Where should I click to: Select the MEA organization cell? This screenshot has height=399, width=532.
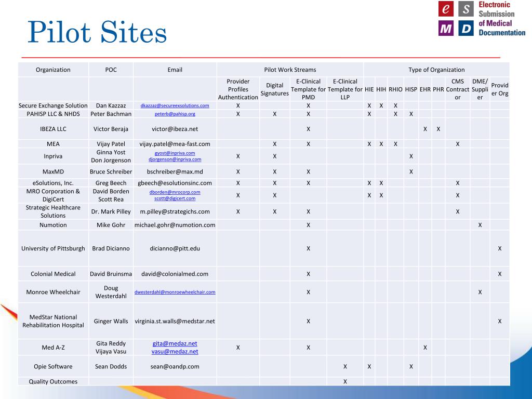[x=53, y=144]
